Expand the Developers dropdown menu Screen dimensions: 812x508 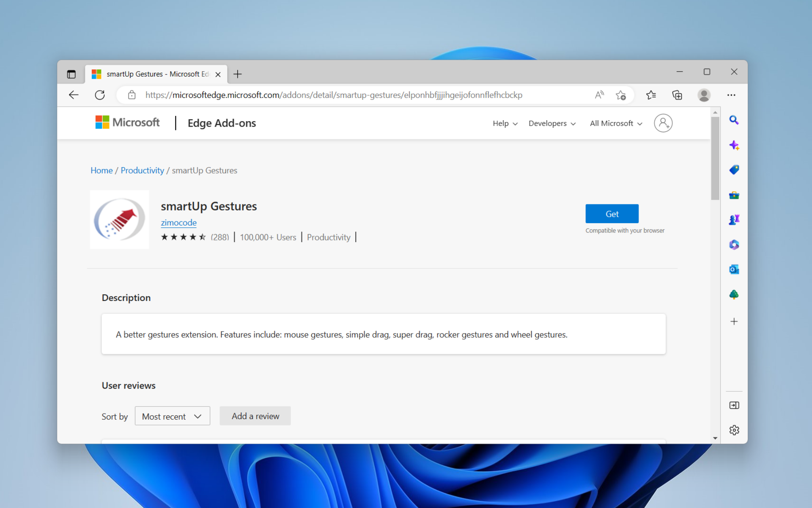click(x=552, y=123)
